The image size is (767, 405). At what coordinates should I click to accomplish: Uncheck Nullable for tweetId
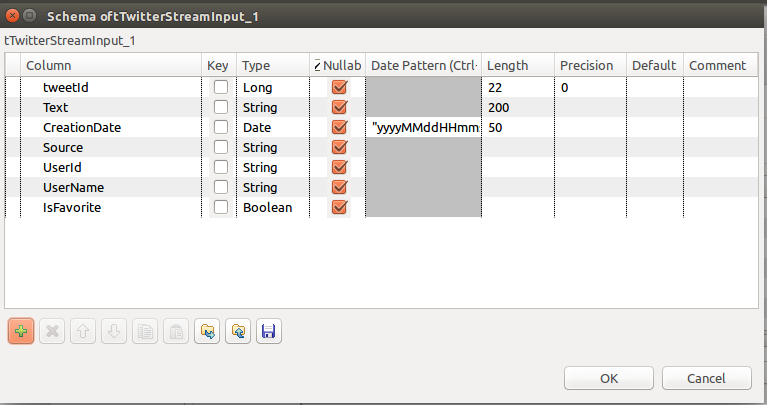[339, 87]
